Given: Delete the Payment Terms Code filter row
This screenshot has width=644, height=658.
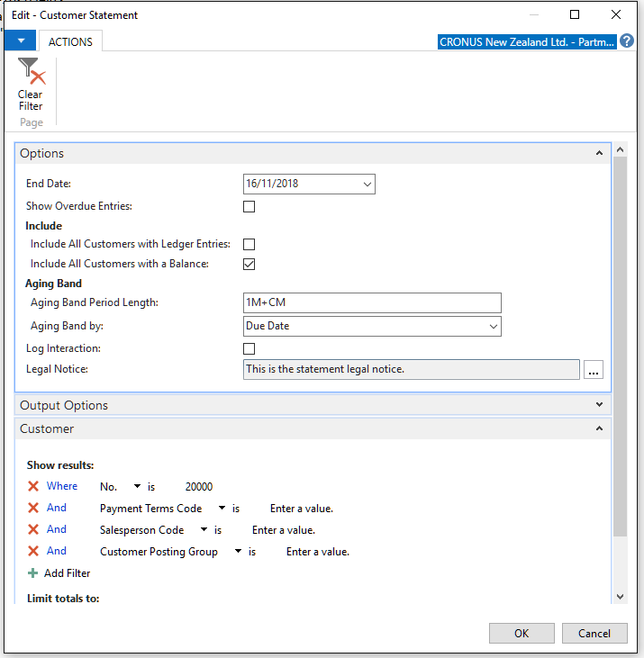Looking at the screenshot, I should [33, 509].
